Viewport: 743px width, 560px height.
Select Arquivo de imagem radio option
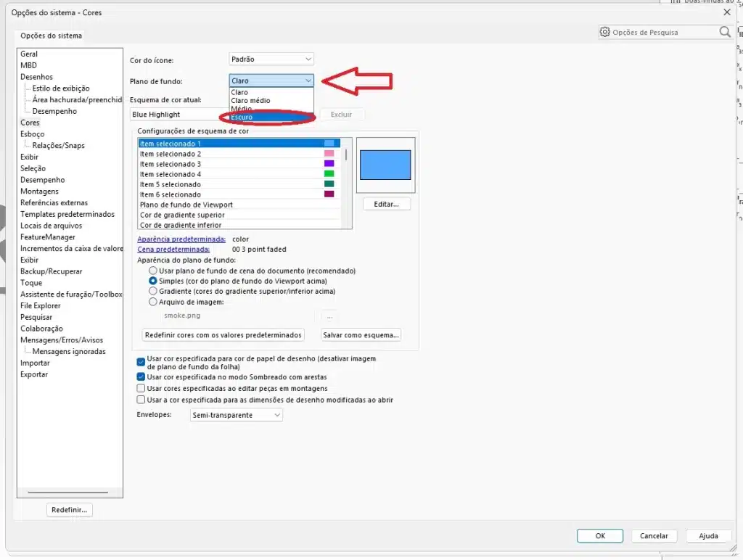(153, 302)
